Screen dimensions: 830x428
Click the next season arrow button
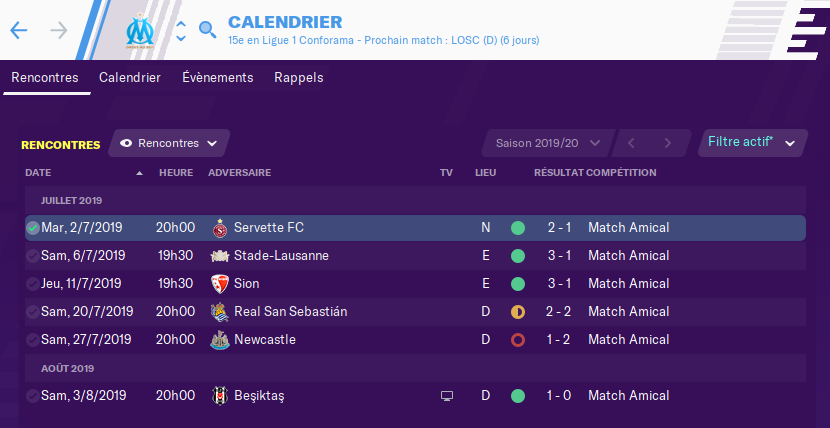pyautogui.click(x=667, y=143)
